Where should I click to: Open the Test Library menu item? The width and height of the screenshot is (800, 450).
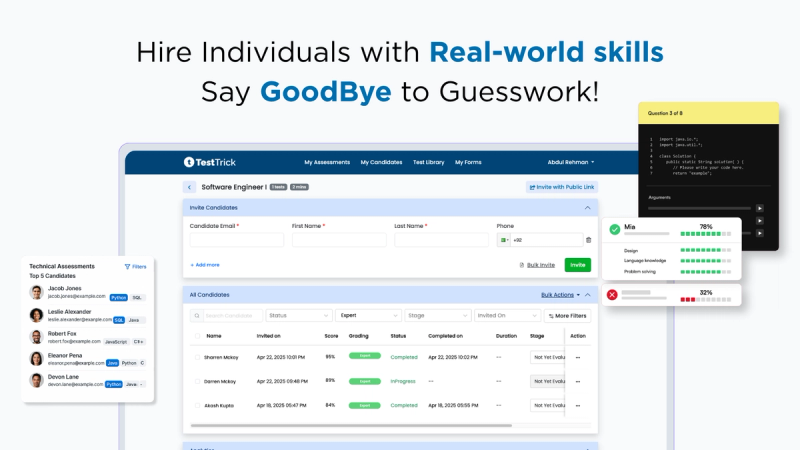[429, 162]
